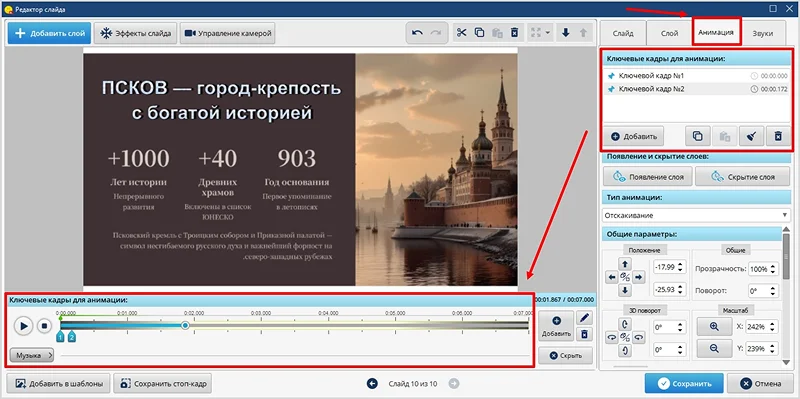The image size is (800, 399).
Task: Rotate 3D left arrow icon
Action: pyautogui.click(x=611, y=337)
